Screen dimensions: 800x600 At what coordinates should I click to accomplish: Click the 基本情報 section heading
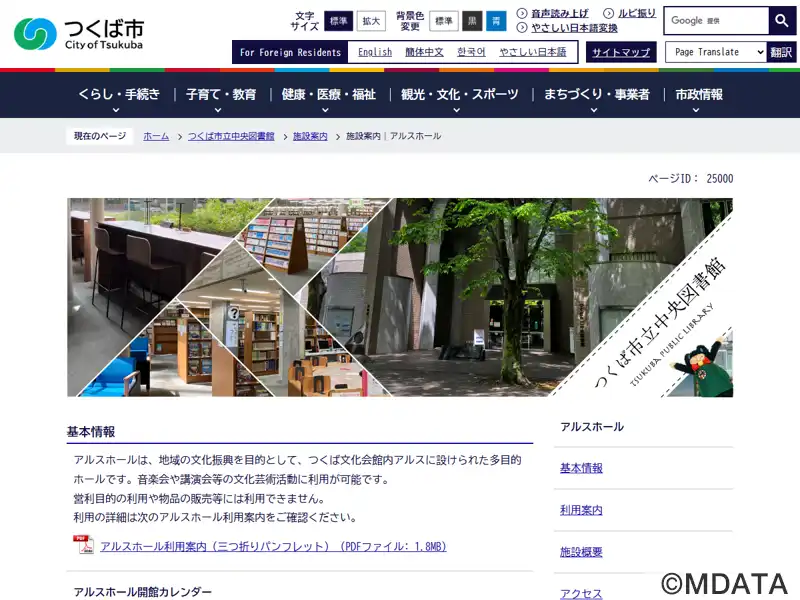pyautogui.click(x=91, y=432)
